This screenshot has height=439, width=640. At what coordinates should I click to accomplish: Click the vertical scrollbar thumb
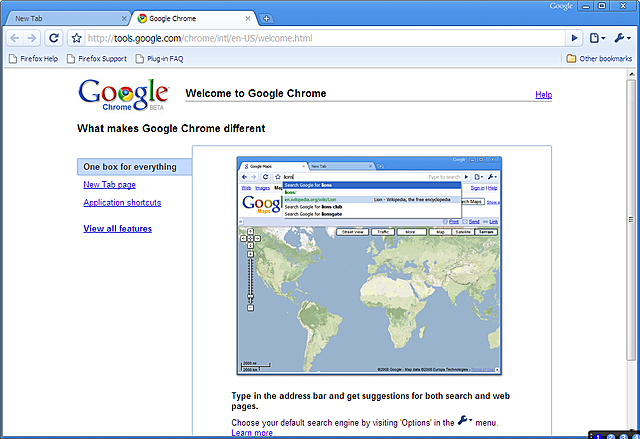[631, 220]
